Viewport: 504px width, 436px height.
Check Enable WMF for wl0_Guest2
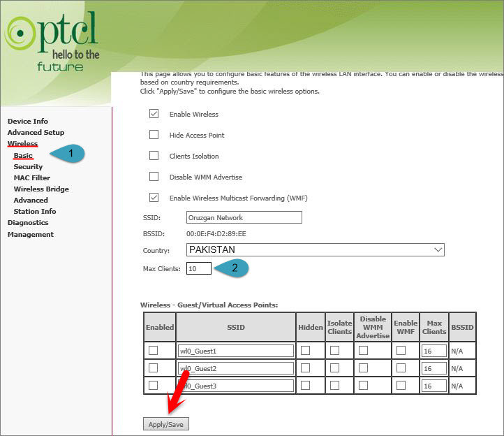click(x=401, y=368)
